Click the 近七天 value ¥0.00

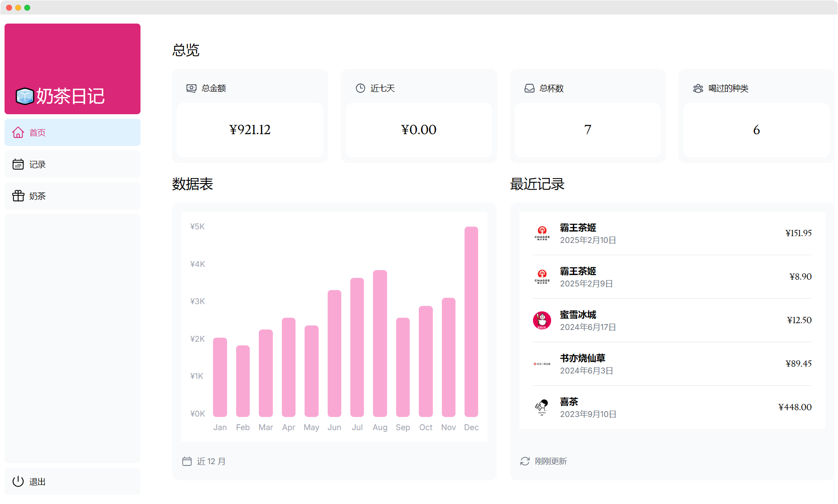click(419, 130)
